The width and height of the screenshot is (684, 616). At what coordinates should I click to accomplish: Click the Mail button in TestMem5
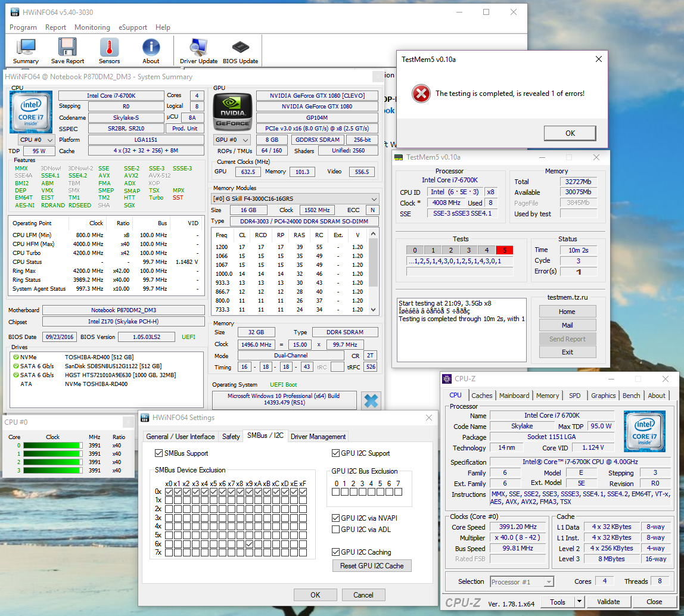567,325
